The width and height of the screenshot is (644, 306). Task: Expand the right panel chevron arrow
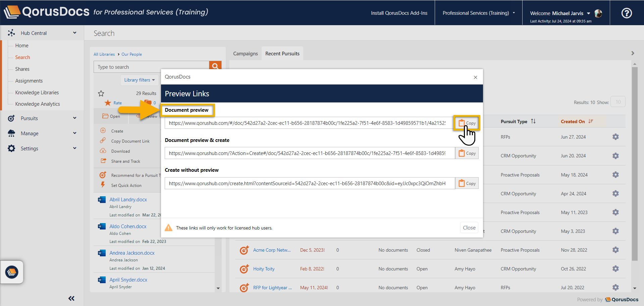(633, 53)
